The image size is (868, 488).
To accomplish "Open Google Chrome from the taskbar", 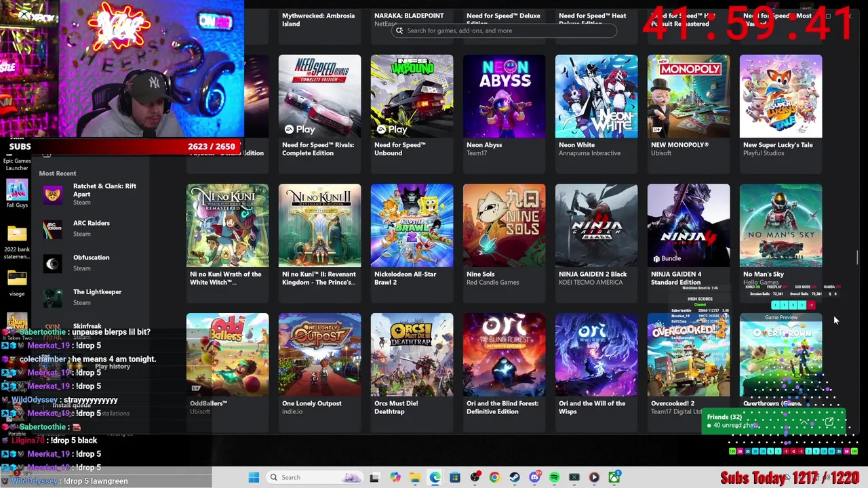I will [494, 477].
